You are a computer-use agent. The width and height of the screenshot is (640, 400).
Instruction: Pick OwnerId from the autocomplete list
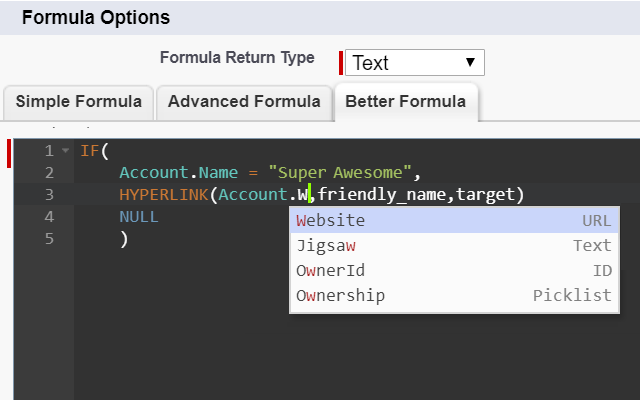(x=454, y=271)
